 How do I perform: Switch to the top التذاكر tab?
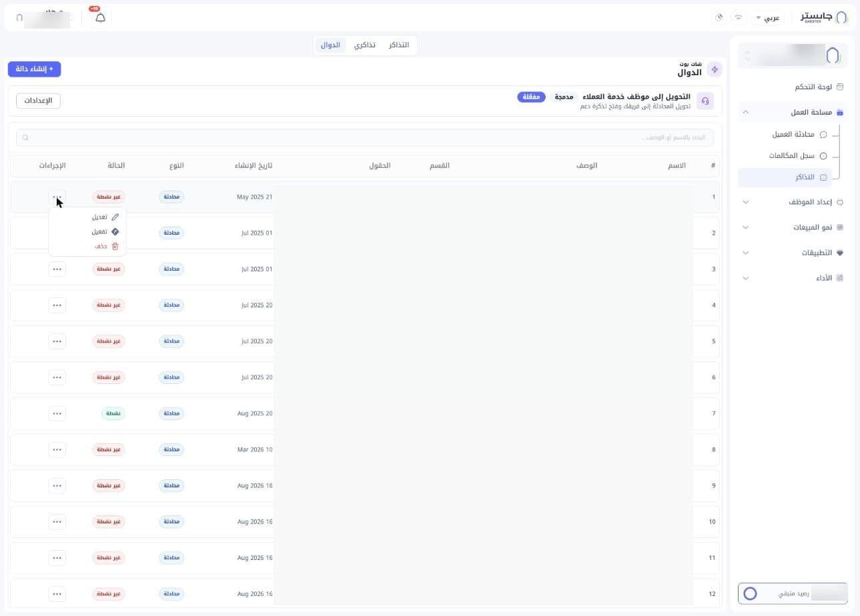pos(399,45)
